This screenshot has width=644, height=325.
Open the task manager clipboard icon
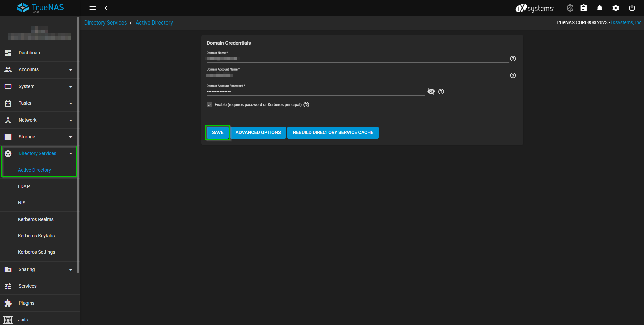tap(584, 8)
